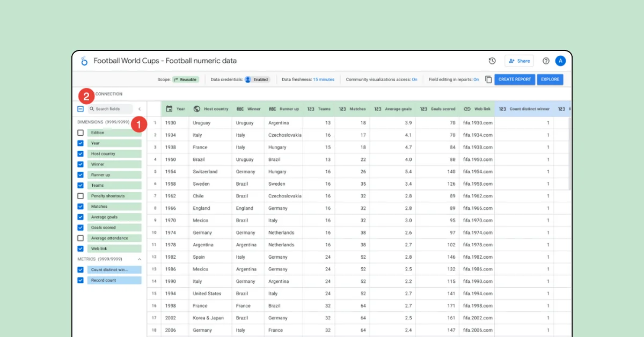Toggle the select-all fields checkbox
The width and height of the screenshot is (644, 337).
pos(80,109)
